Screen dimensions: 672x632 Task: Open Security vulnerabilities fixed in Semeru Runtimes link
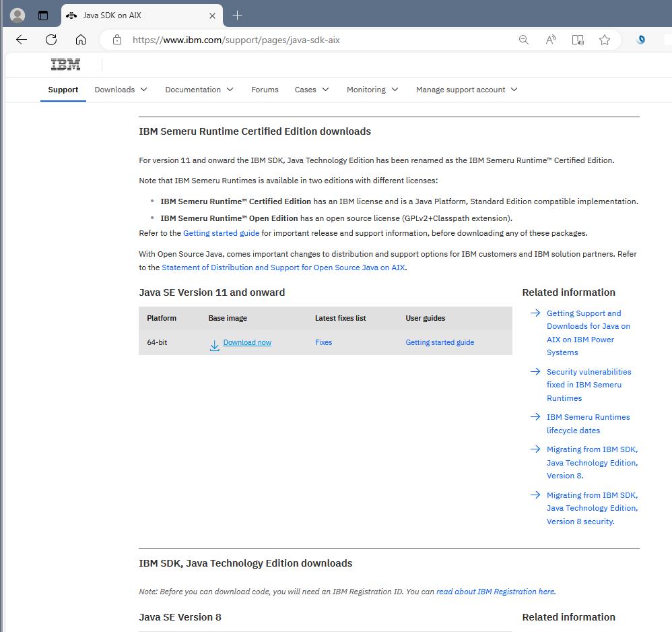coord(589,385)
